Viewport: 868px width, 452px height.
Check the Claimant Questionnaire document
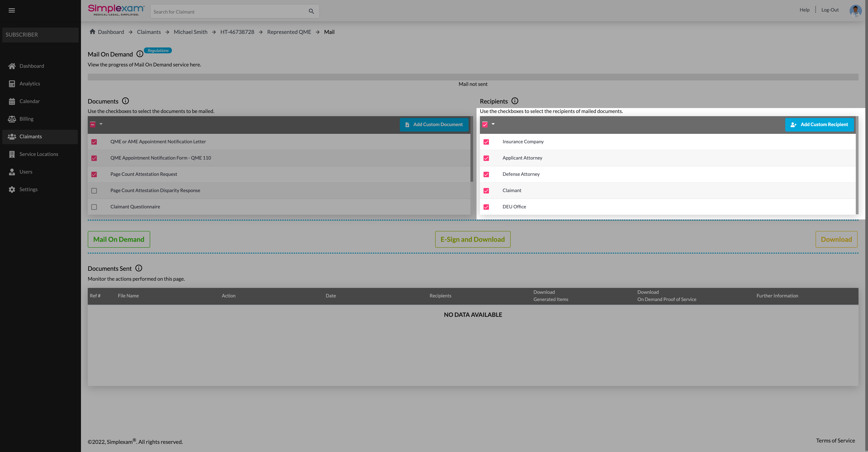(x=94, y=207)
